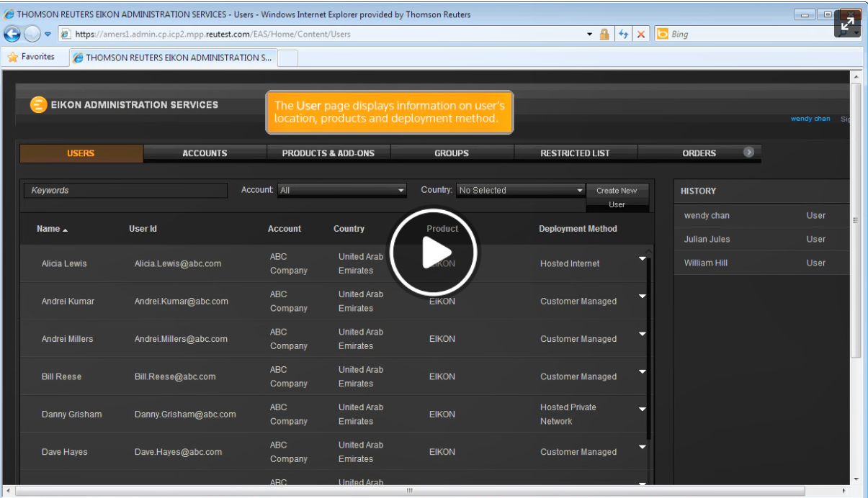Expand the Andrei Millers row arrow
Viewport: 868px width, 498px height.
point(642,334)
